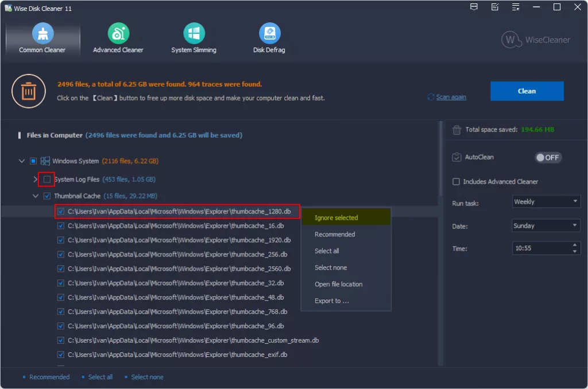Screen dimensions: 588x389
Task: Open the Date Sunday dropdown
Action: click(x=546, y=226)
